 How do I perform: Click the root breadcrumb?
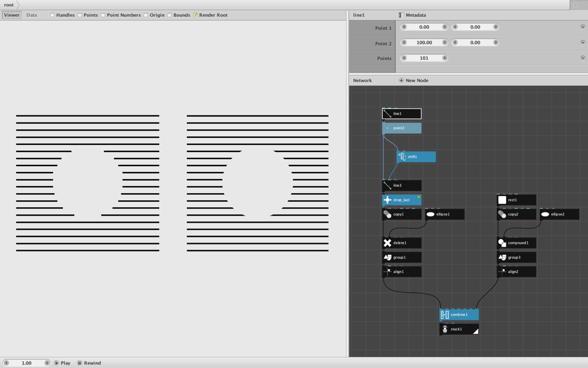9,5
